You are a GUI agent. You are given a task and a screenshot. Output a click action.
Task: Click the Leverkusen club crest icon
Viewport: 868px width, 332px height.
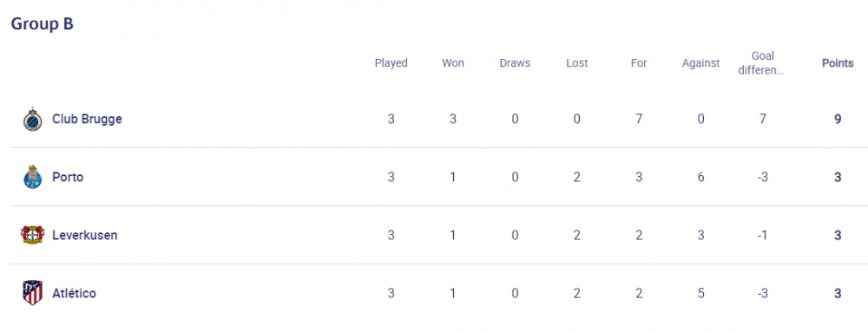coord(33,235)
